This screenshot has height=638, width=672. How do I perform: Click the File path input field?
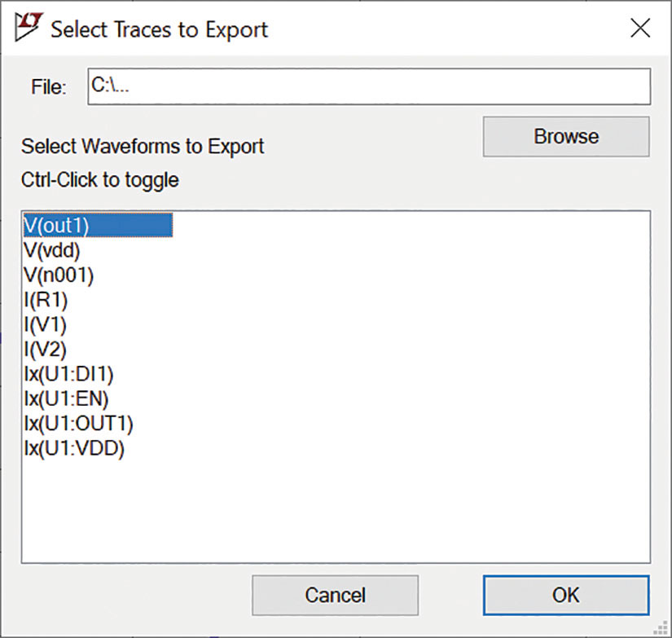pyautogui.click(x=369, y=86)
